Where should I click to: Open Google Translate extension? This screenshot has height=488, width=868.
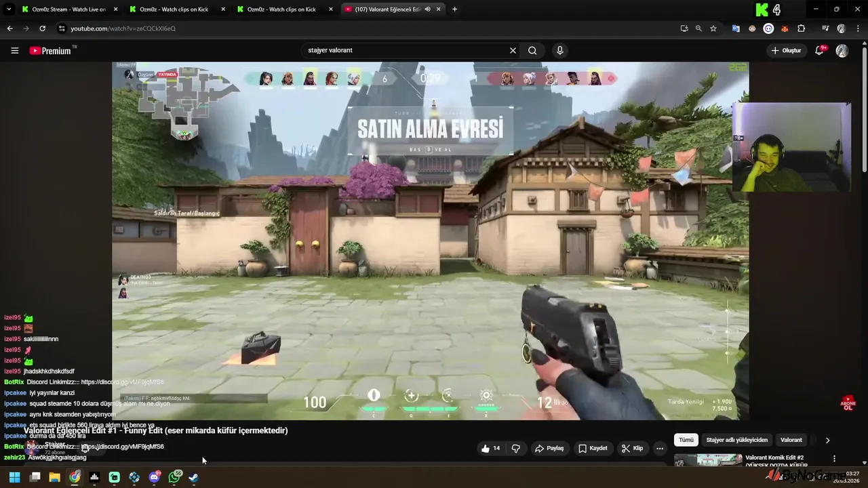coord(736,28)
